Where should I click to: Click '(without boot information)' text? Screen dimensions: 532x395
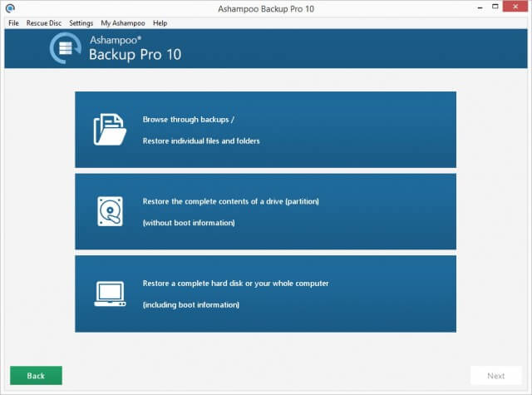tap(189, 223)
